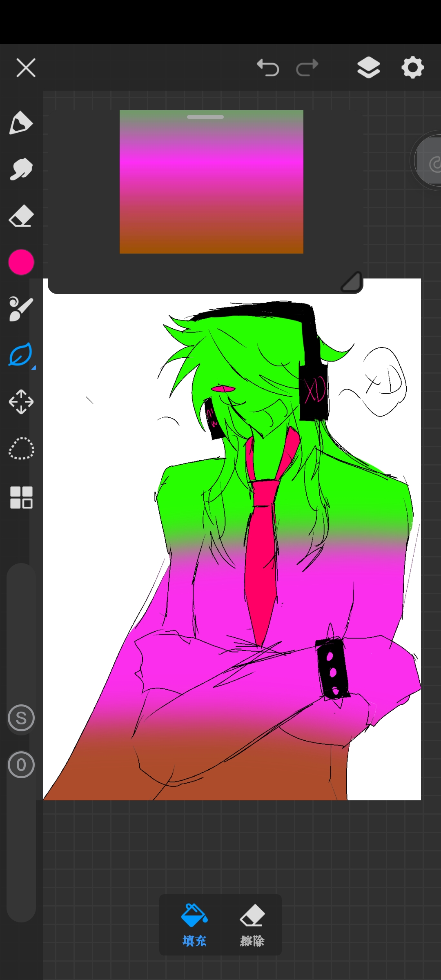Screen dimensions: 441x980
Task: Activate the move transform tool
Action: pyautogui.click(x=21, y=402)
